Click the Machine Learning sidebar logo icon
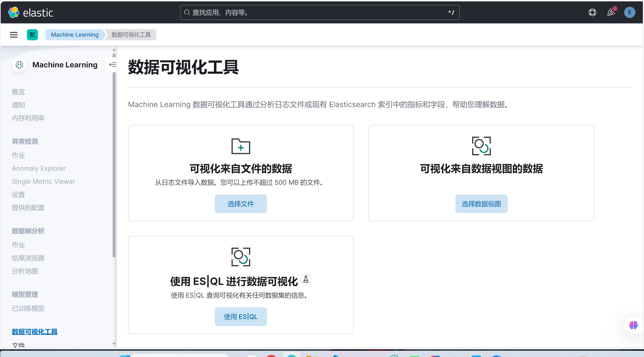Screen dimensions: 644x357 19,65
